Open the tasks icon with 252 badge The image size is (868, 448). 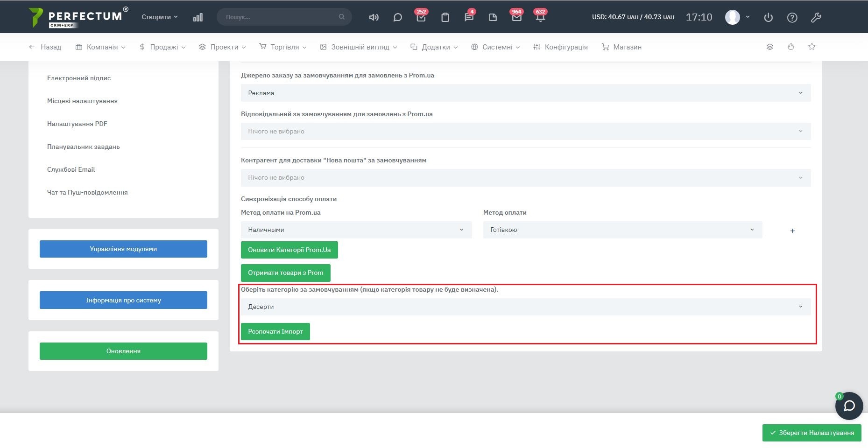(x=421, y=17)
